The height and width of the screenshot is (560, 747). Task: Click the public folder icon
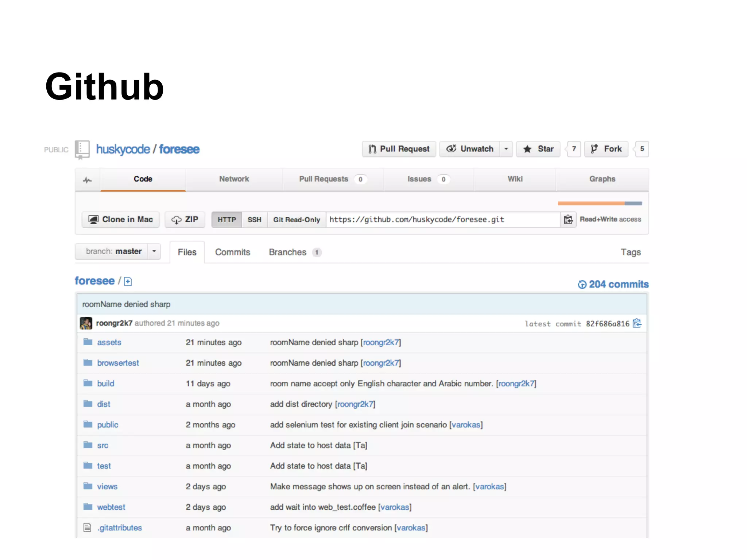pos(88,424)
